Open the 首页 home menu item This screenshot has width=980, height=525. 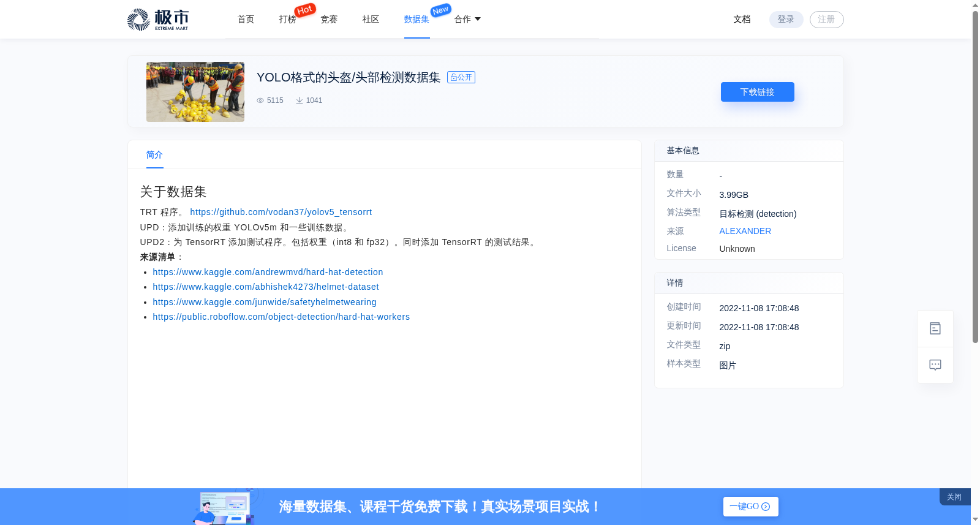point(246,20)
